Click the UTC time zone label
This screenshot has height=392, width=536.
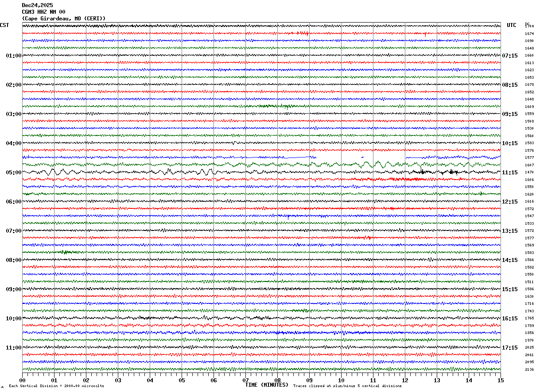click(x=512, y=25)
